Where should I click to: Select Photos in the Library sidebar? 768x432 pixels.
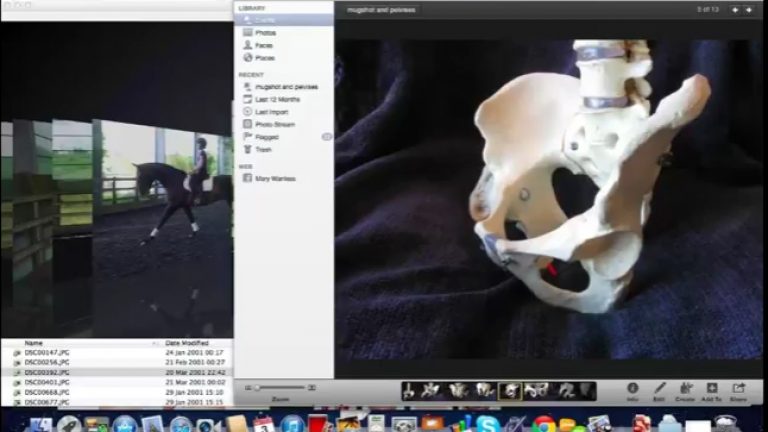point(264,33)
